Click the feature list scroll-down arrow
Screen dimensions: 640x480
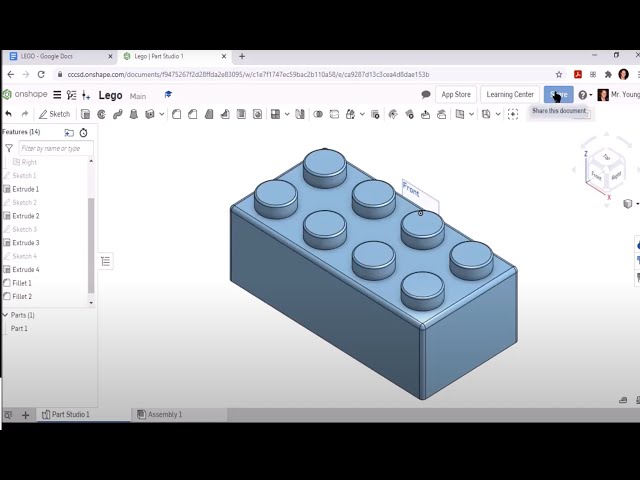click(x=91, y=303)
